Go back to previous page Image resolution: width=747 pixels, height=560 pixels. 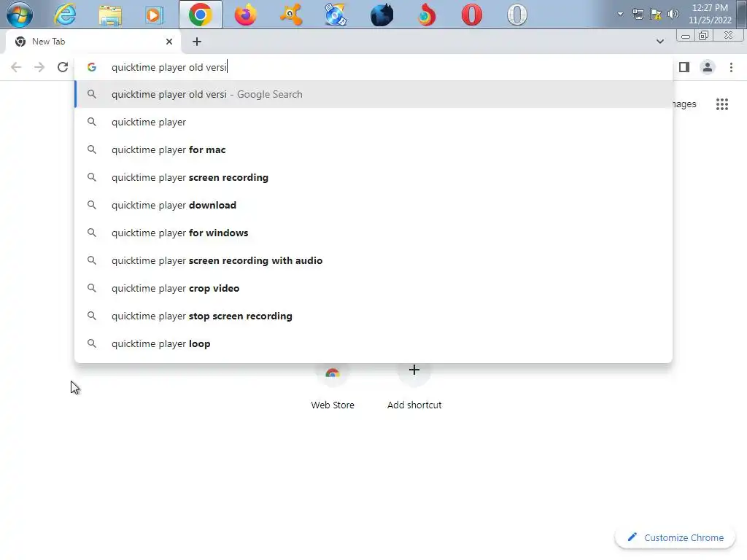coord(16,67)
